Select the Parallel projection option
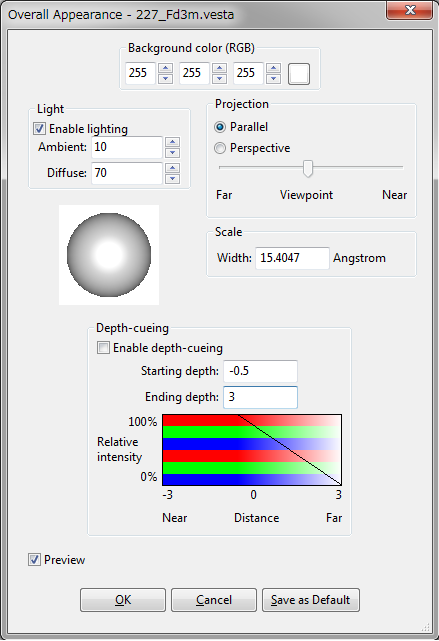Viewport: 439px width, 641px height. (x=220, y=127)
